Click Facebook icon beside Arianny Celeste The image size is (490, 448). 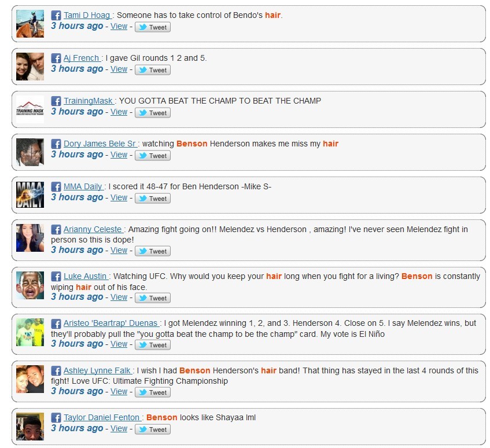pos(56,230)
